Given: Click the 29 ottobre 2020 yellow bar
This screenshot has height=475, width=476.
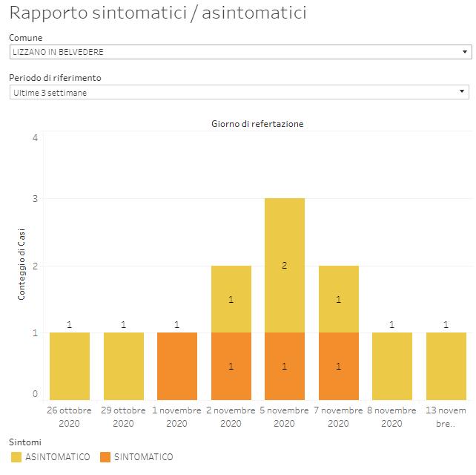Looking at the screenshot, I should [123, 366].
